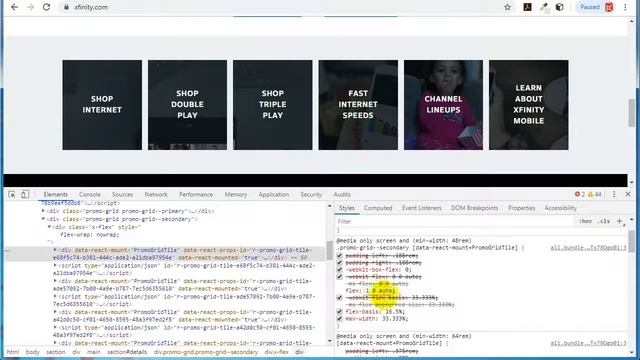
Task: Expand the script r-promo-grid-tile-e68f5c74 node
Action: 55,265
